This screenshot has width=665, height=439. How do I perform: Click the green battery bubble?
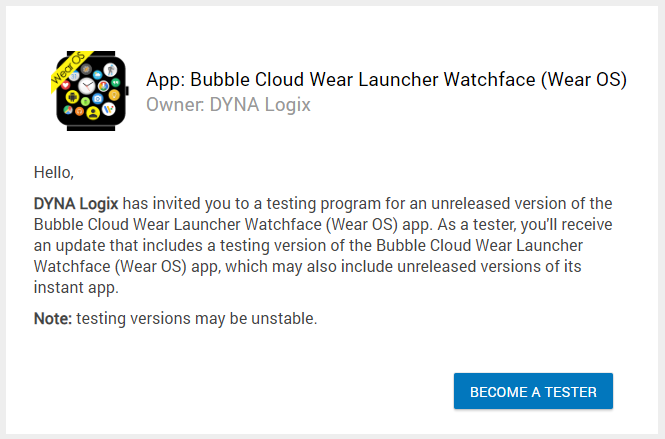[x=85, y=101]
